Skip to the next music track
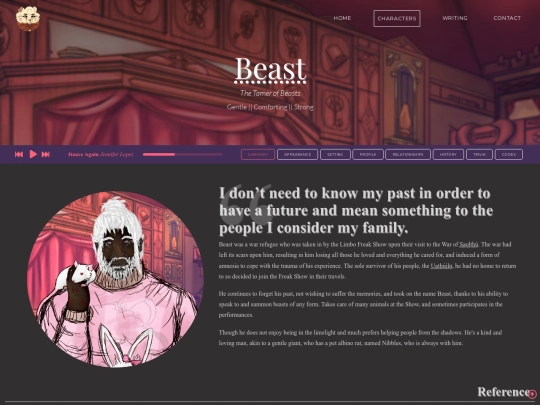 coord(46,154)
